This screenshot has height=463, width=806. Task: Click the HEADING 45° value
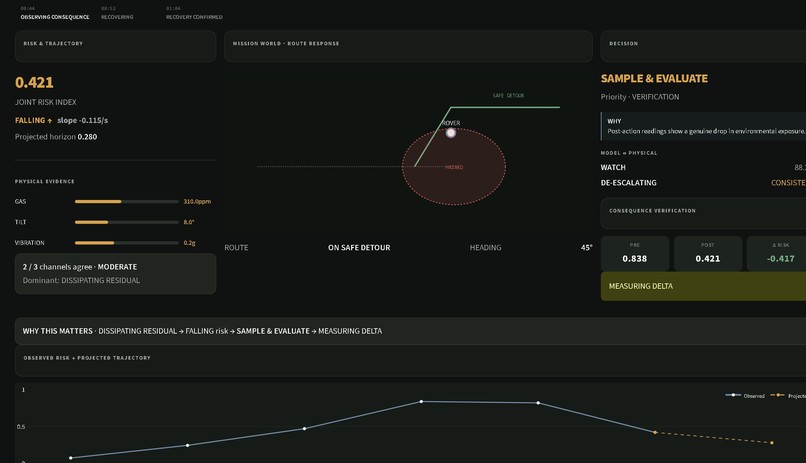pyautogui.click(x=586, y=248)
